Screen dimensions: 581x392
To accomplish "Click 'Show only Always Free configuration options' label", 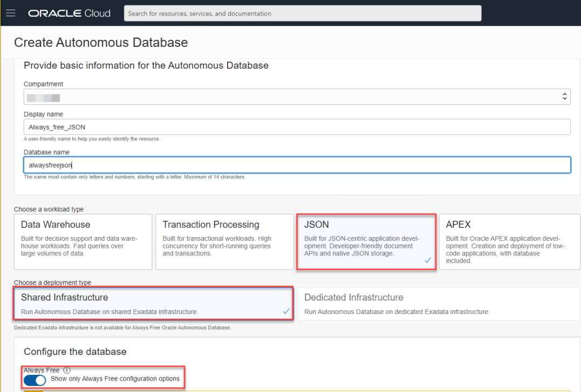I will 115,379.
